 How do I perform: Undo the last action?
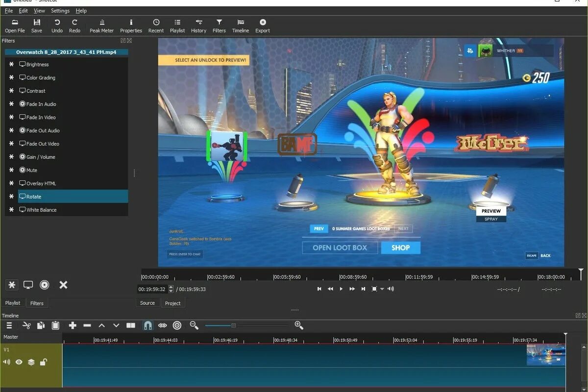(x=57, y=26)
